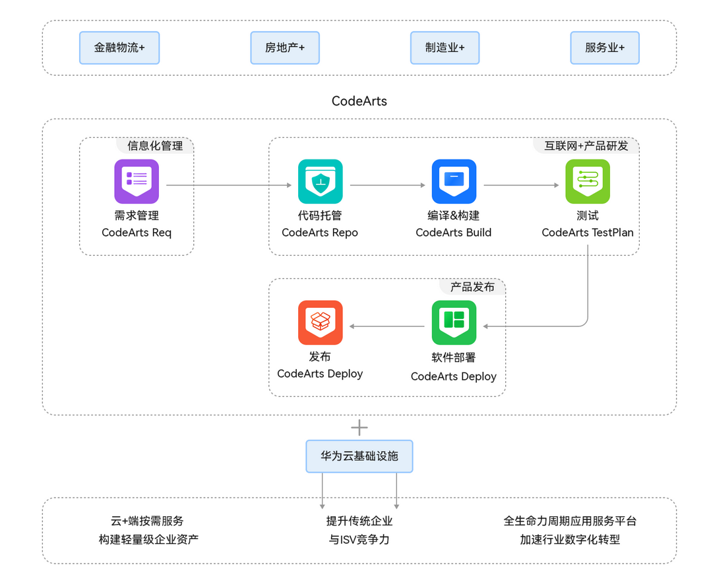Select the 制造业+ industry box
The image size is (709, 588).
(x=445, y=48)
